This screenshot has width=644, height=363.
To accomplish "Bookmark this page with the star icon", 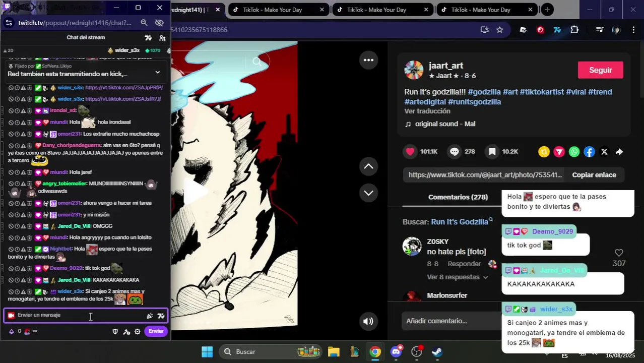I will (x=499, y=30).
